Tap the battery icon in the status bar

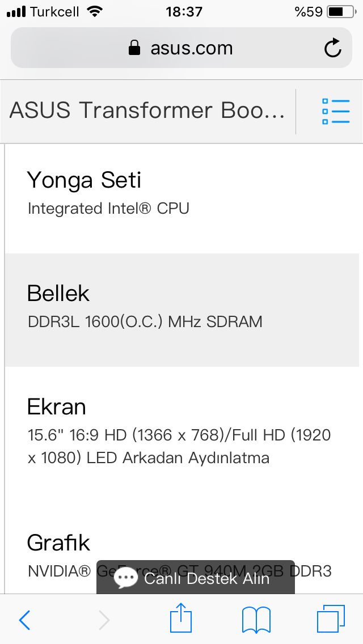(x=340, y=11)
